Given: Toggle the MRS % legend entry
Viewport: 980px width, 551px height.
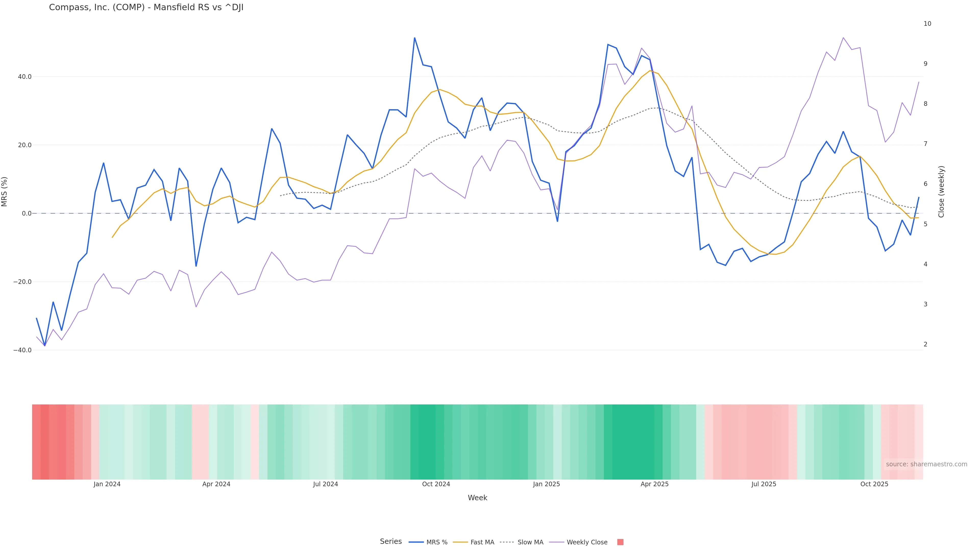Looking at the screenshot, I should pos(437,542).
